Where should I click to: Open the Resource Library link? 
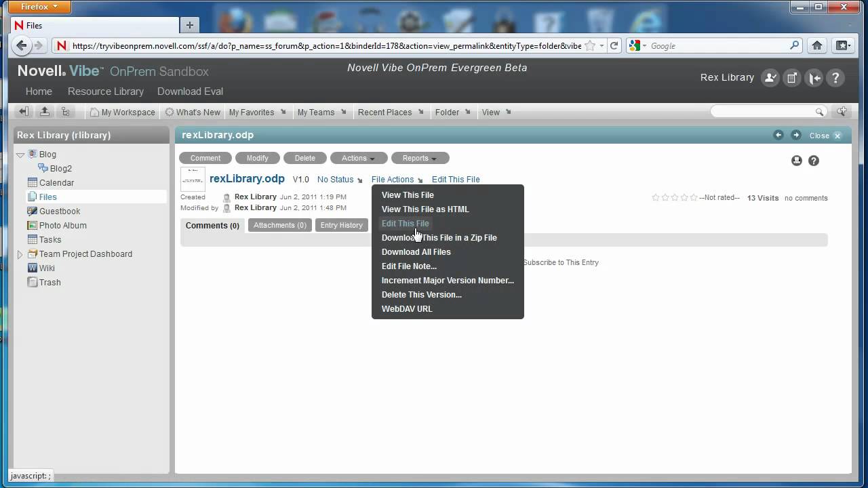(x=106, y=91)
